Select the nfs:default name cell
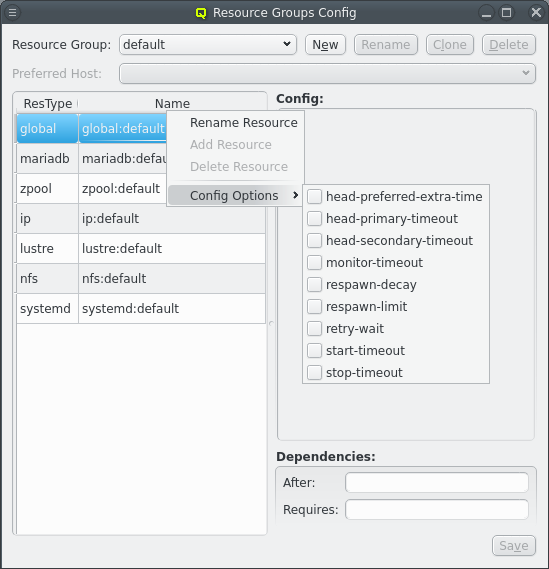549x569 pixels. pos(172,279)
